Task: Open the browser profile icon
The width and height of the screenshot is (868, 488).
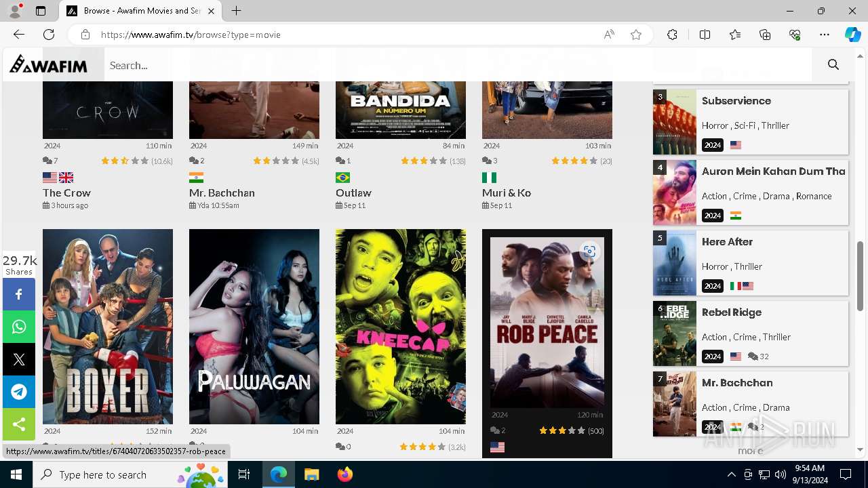Action: [15, 11]
